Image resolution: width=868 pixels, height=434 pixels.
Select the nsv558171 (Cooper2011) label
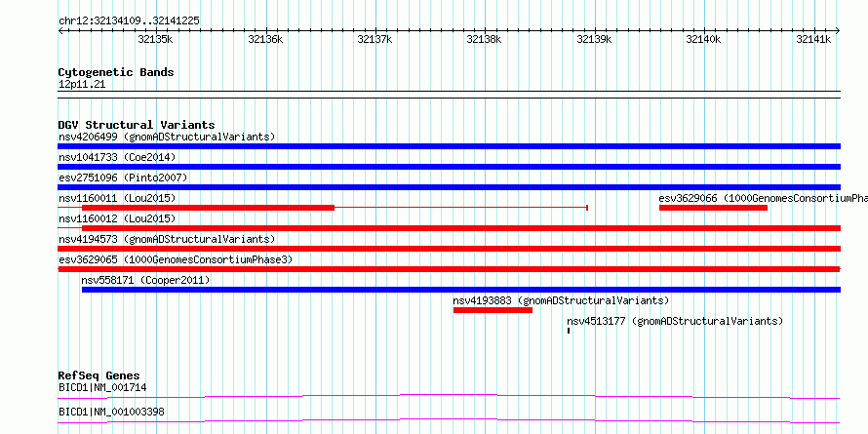[x=145, y=280]
